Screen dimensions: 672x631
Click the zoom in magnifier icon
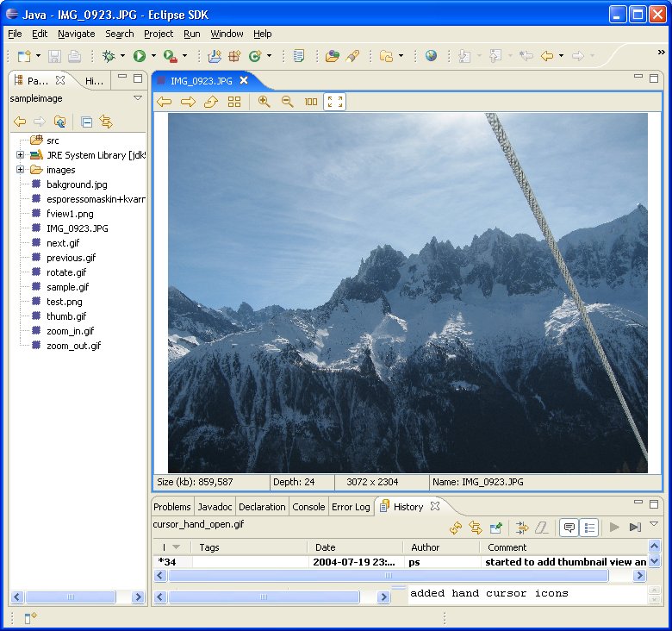click(x=264, y=102)
